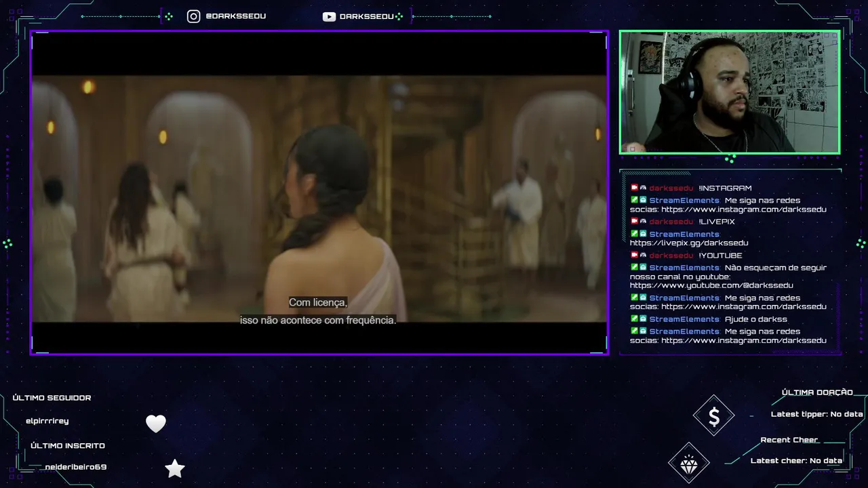Click the Recent Cheer label
This screenshot has height=488, width=868.
coord(789,440)
